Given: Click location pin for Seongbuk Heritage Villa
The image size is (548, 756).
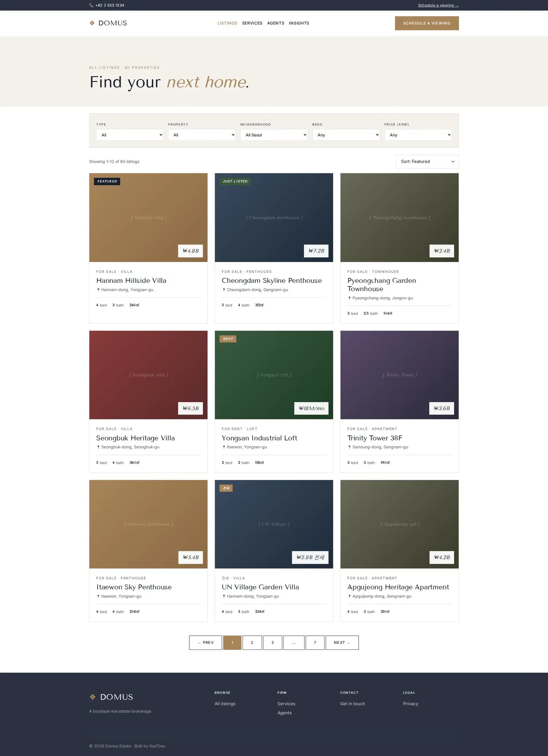Looking at the screenshot, I should pyautogui.click(x=98, y=447).
